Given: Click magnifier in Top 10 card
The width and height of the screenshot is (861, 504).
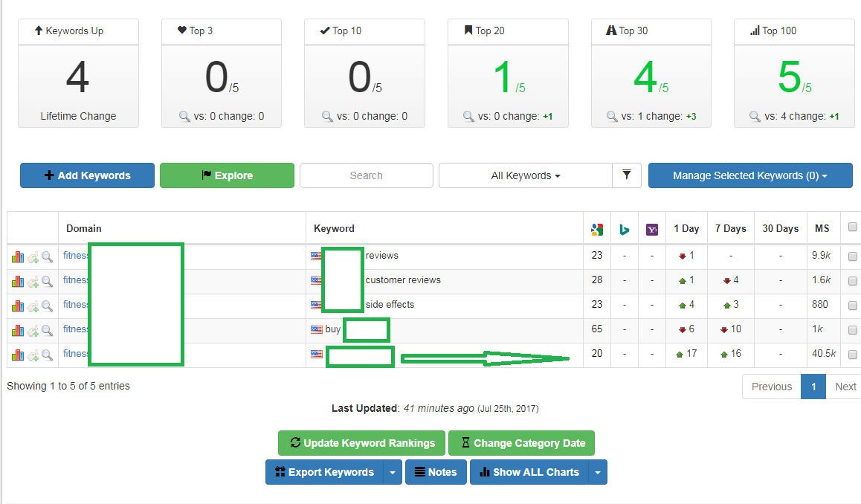Looking at the screenshot, I should pyautogui.click(x=327, y=116).
